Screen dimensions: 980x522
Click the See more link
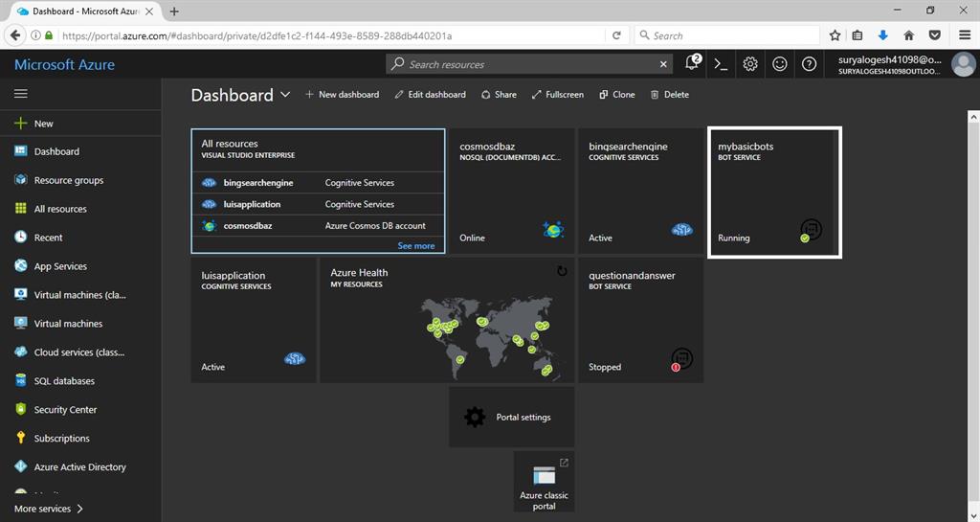415,246
